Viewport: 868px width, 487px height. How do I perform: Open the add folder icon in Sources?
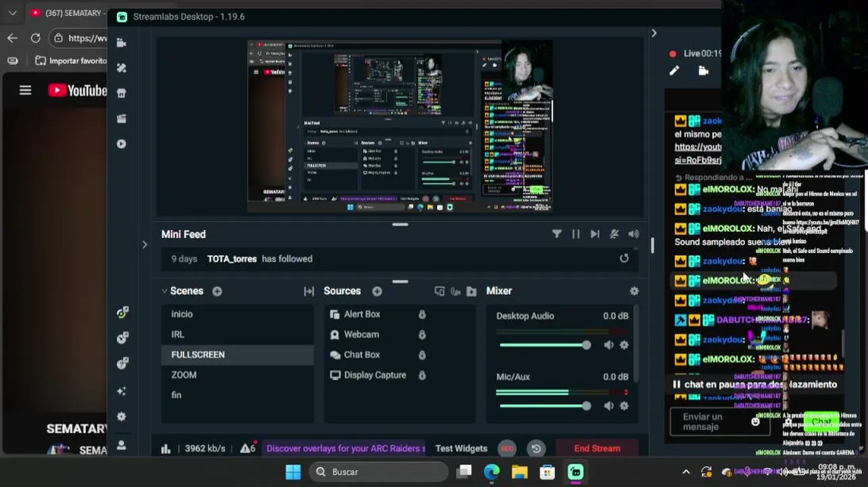(x=471, y=291)
